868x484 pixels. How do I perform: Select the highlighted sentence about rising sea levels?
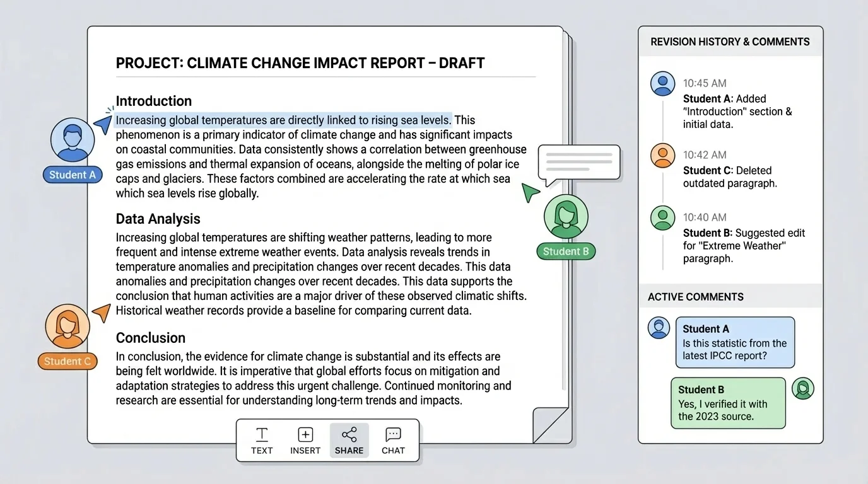284,120
